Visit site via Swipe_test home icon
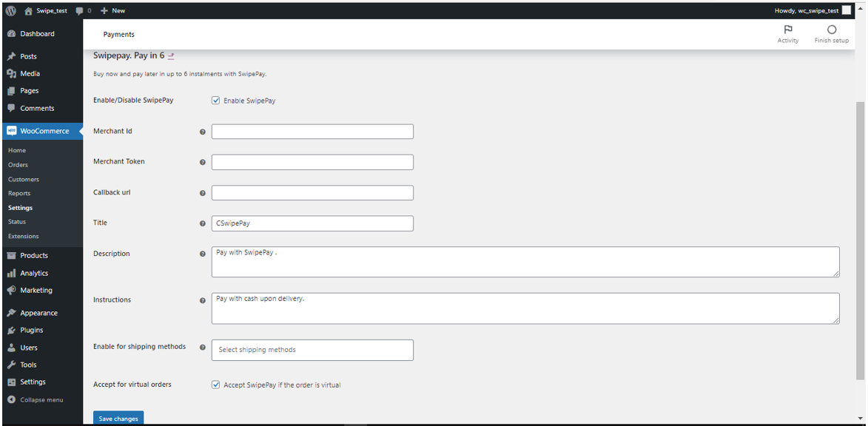868x426 pixels. [46, 10]
